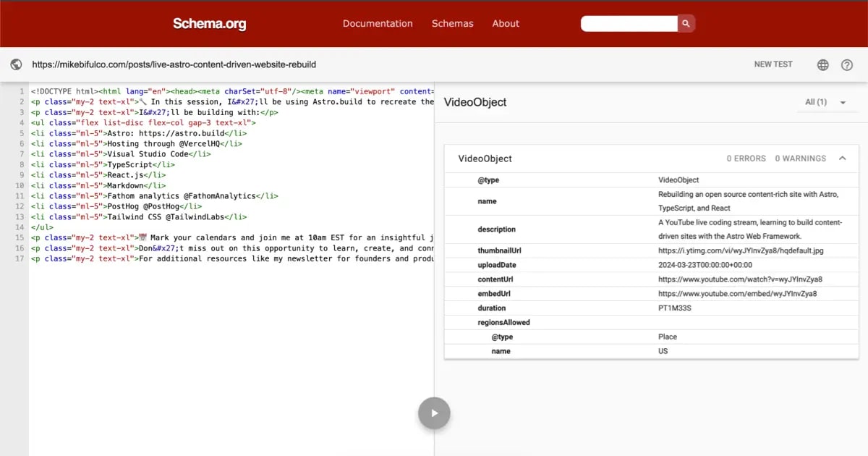
Task: Open the language globe icon near NEW TEST
Action: pyautogui.click(x=823, y=65)
